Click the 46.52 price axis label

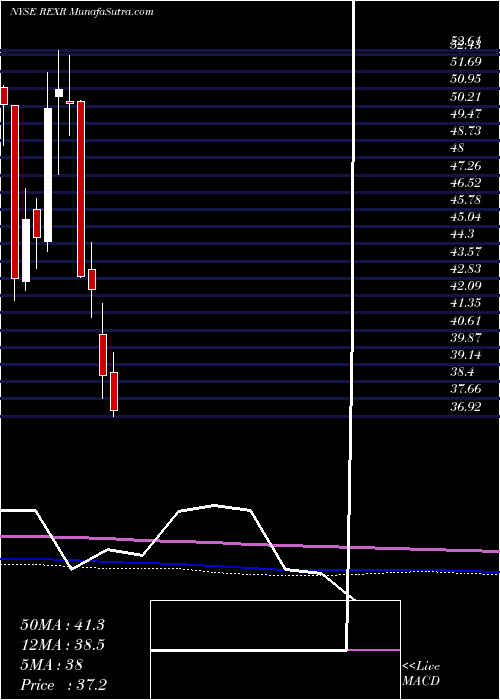[465, 183]
